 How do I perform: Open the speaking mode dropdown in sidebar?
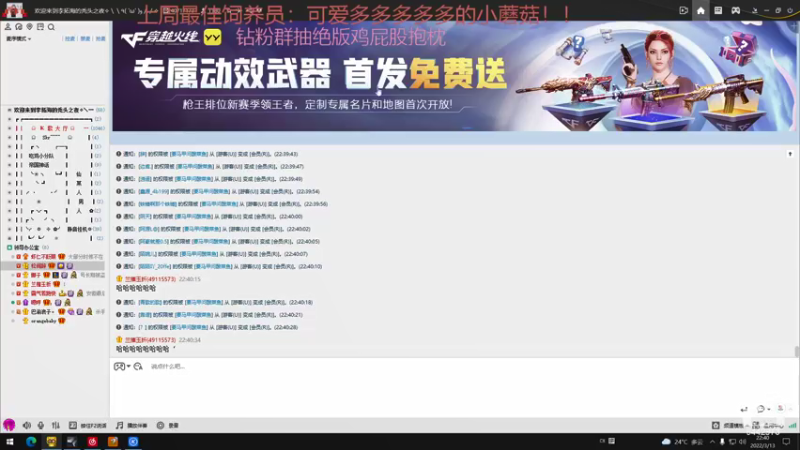(18, 39)
